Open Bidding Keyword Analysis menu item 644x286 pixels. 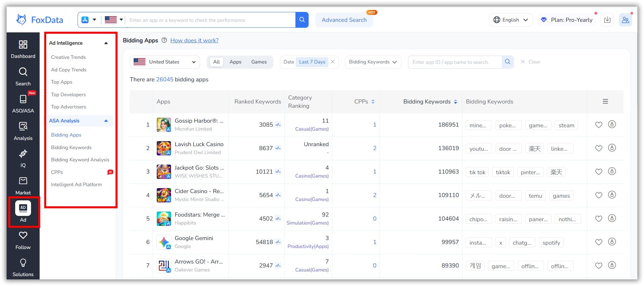(x=80, y=160)
